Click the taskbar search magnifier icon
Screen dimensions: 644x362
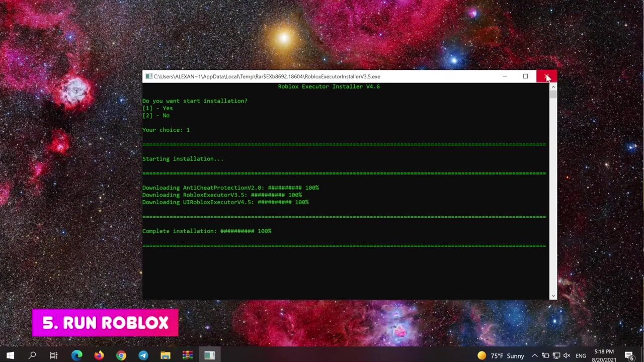[32, 355]
